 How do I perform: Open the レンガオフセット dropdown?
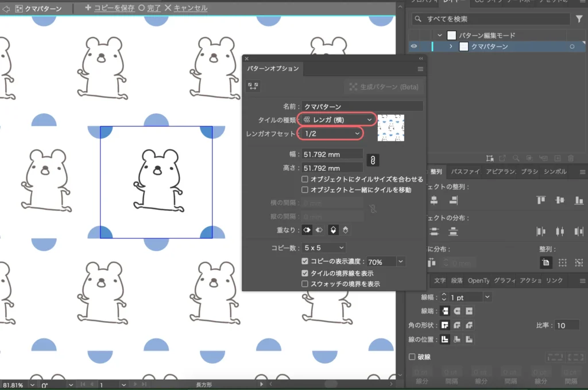point(330,133)
